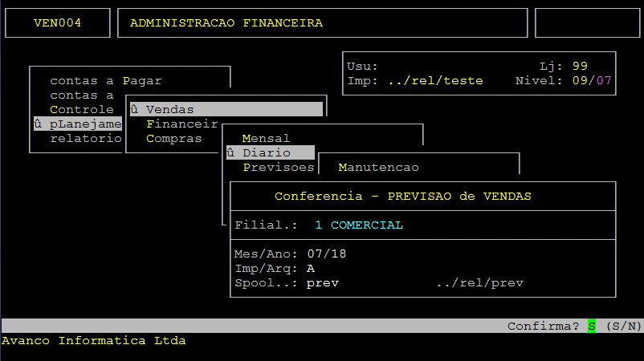Image resolution: width=644 pixels, height=361 pixels.
Task: Select the Manutencao option
Action: point(378,167)
